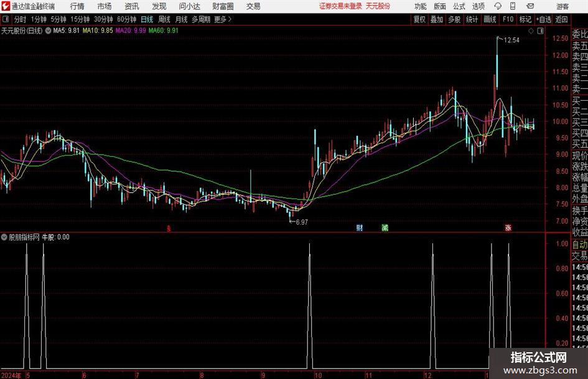This screenshot has width=588, height=379.
Task: Click the 画线 drawing tool button
Action: click(490, 19)
